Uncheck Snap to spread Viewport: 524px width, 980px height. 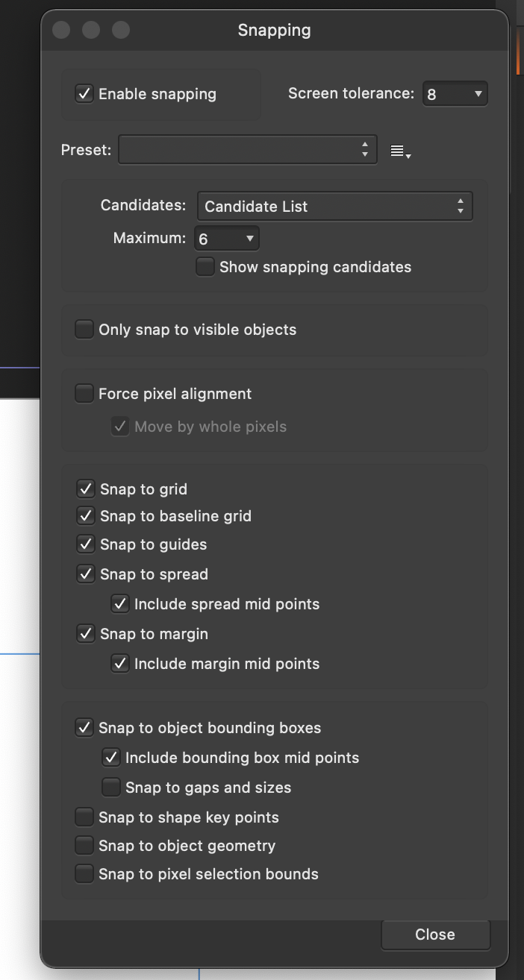pyautogui.click(x=85, y=574)
